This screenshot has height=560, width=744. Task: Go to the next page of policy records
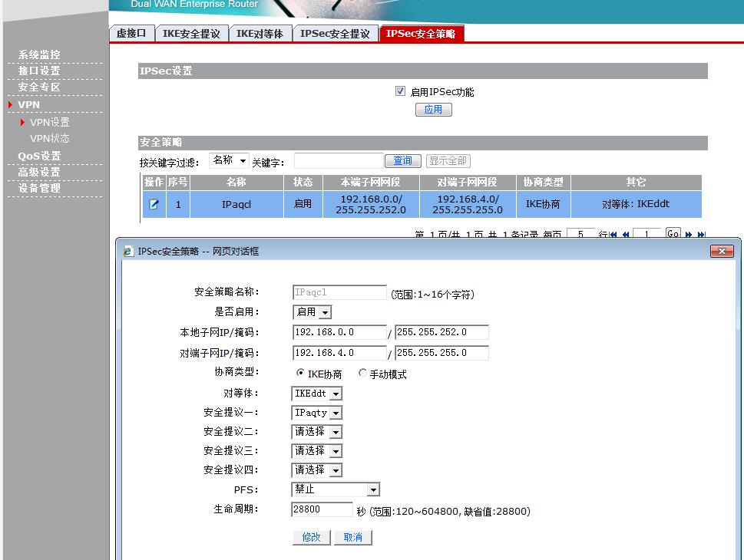(689, 234)
